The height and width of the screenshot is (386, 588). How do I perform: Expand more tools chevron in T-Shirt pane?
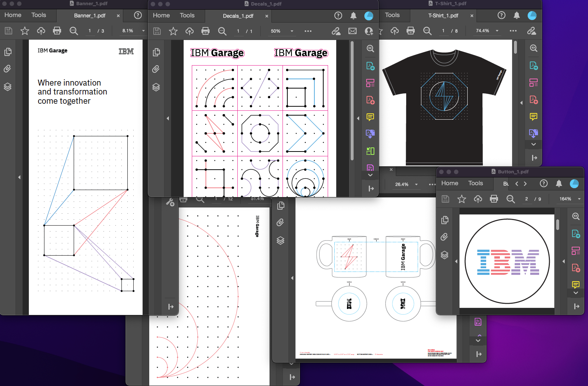(534, 144)
